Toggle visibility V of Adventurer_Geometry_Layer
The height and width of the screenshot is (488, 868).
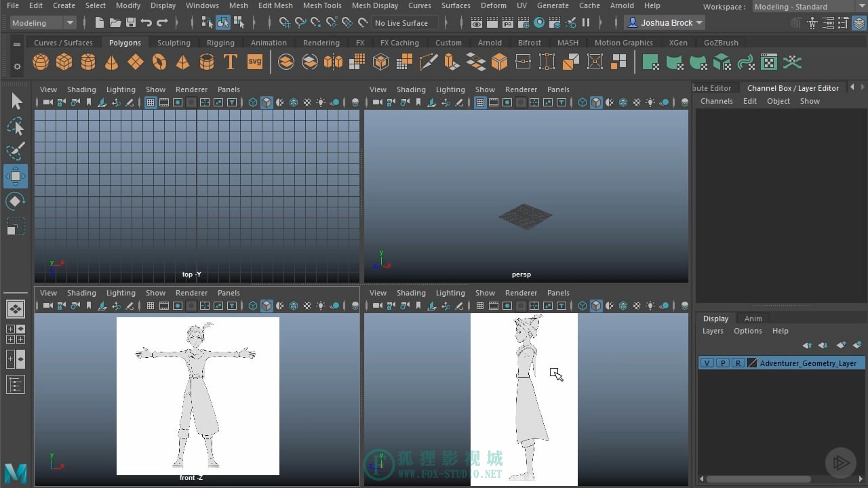(707, 363)
